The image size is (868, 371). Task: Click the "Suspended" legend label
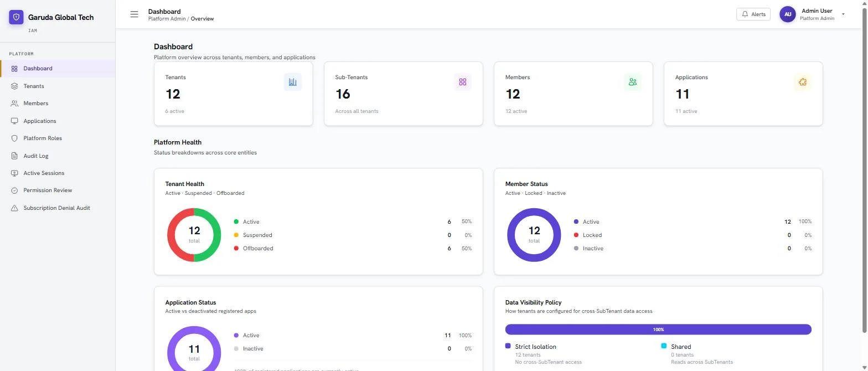coord(257,235)
